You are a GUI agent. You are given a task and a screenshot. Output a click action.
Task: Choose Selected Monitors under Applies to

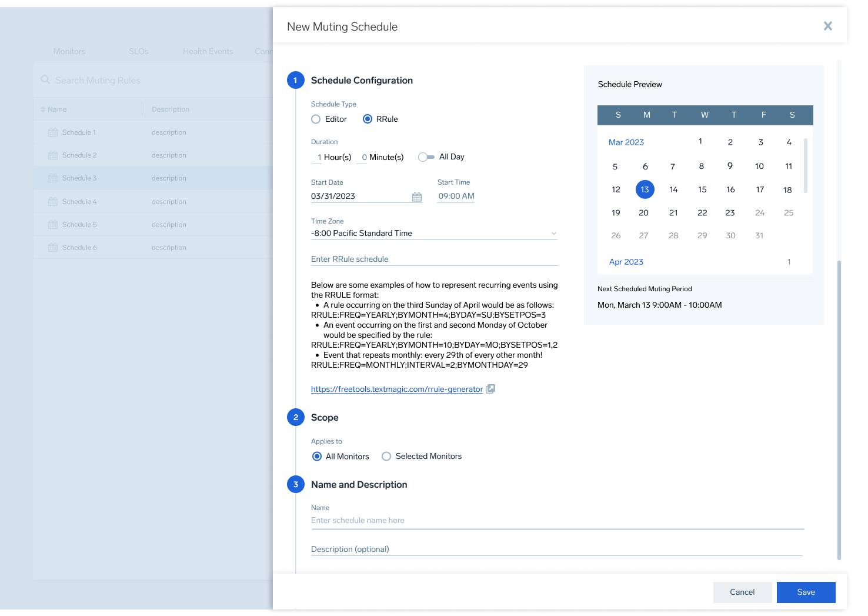coord(386,456)
